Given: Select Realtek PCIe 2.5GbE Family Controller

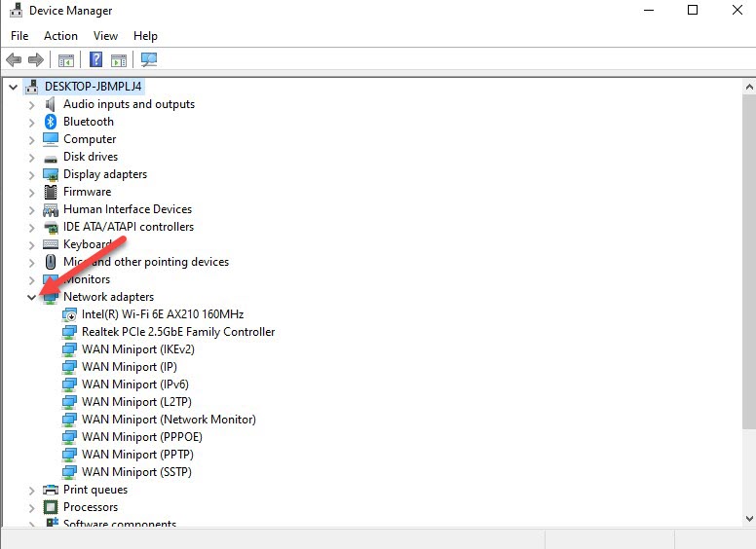Looking at the screenshot, I should (178, 332).
